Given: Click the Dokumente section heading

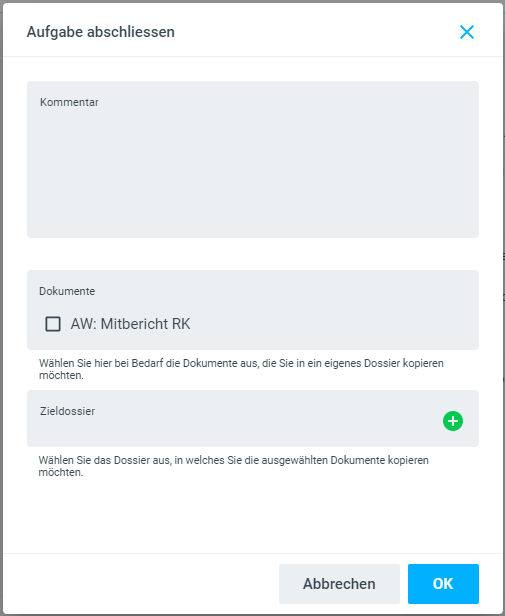Looking at the screenshot, I should click(x=67, y=291).
